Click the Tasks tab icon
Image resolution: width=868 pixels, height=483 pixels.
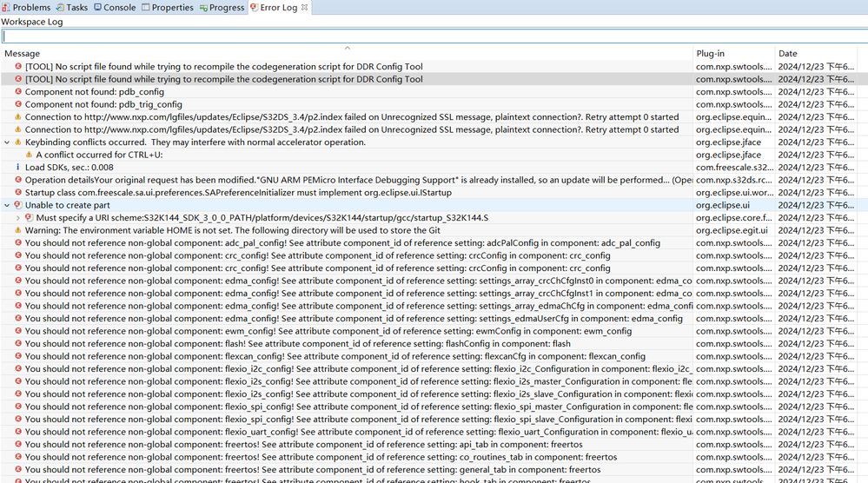[60, 7]
